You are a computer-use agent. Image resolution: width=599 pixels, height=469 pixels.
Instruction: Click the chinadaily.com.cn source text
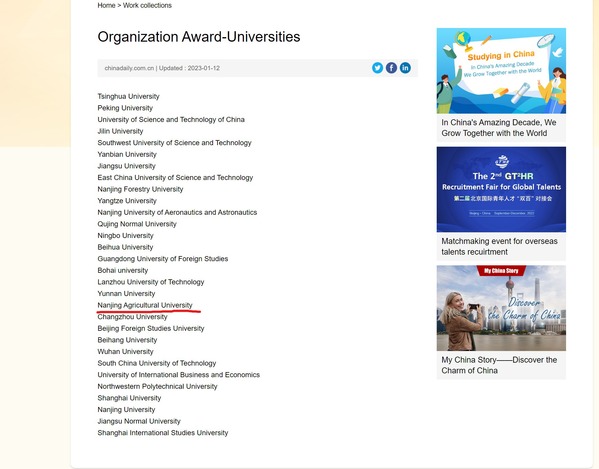129,68
